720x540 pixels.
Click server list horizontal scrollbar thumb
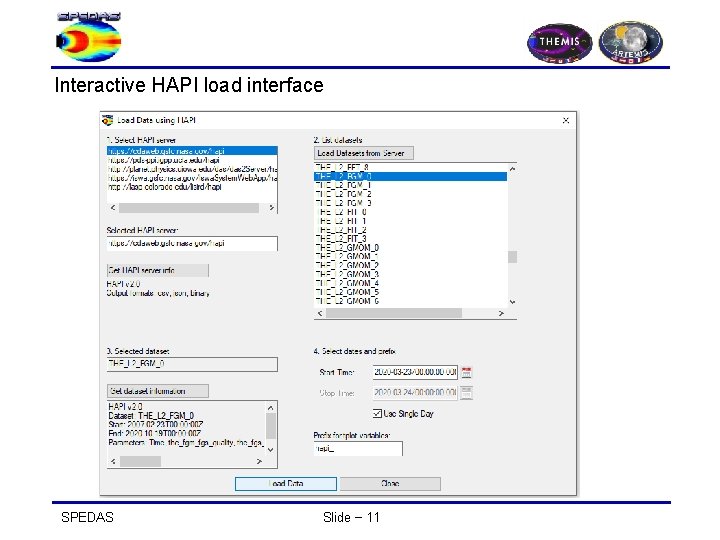[189, 208]
